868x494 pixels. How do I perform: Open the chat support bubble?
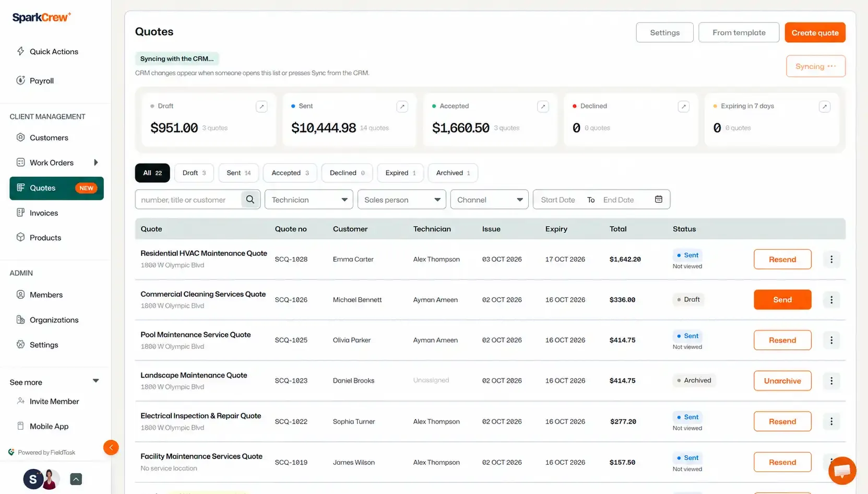[x=842, y=471]
